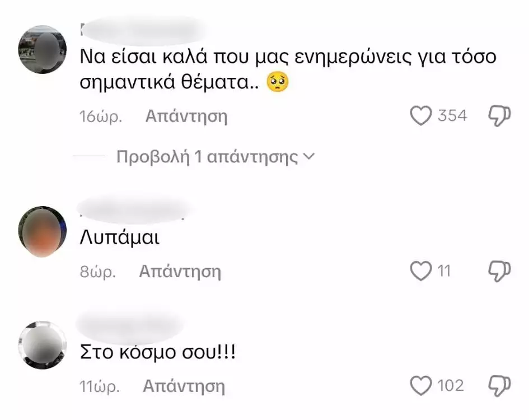Open the avatar beside 'Στο κόσμο σου!!!'

42,346
